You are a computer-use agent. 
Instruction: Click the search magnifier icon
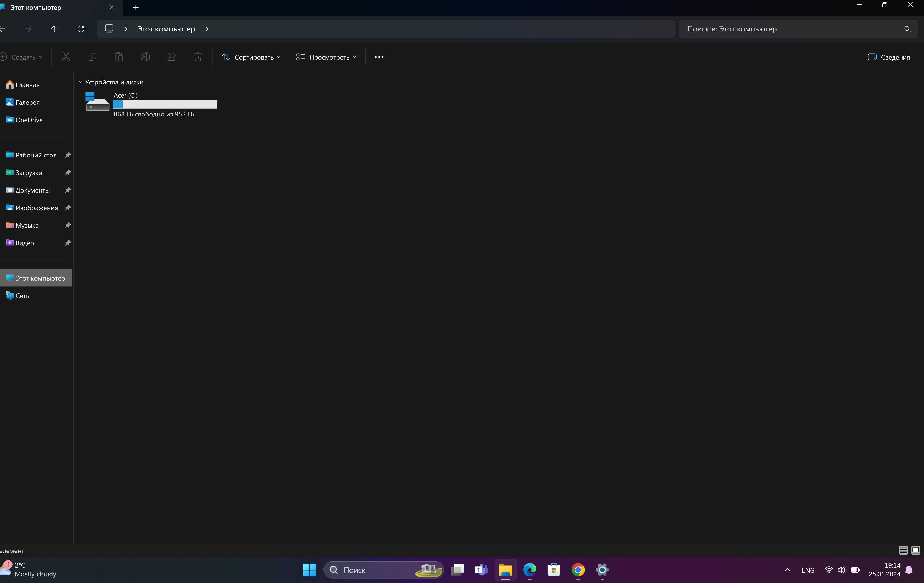pos(907,29)
